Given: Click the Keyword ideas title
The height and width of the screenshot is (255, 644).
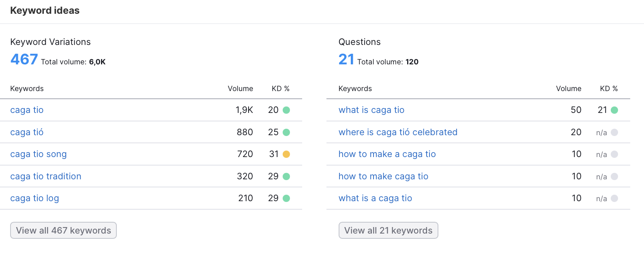Looking at the screenshot, I should [x=45, y=11].
